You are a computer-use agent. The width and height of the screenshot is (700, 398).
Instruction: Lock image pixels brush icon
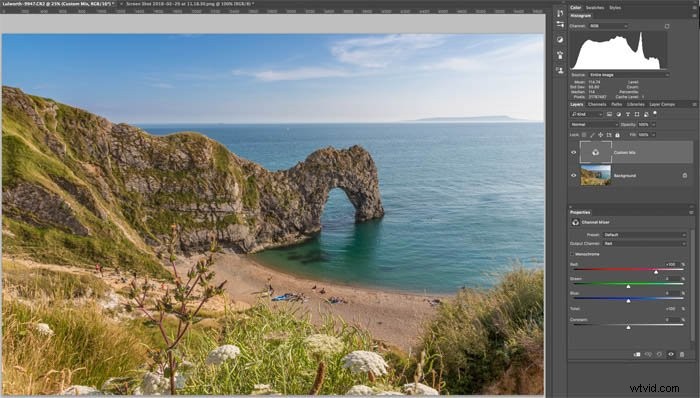[x=592, y=135]
